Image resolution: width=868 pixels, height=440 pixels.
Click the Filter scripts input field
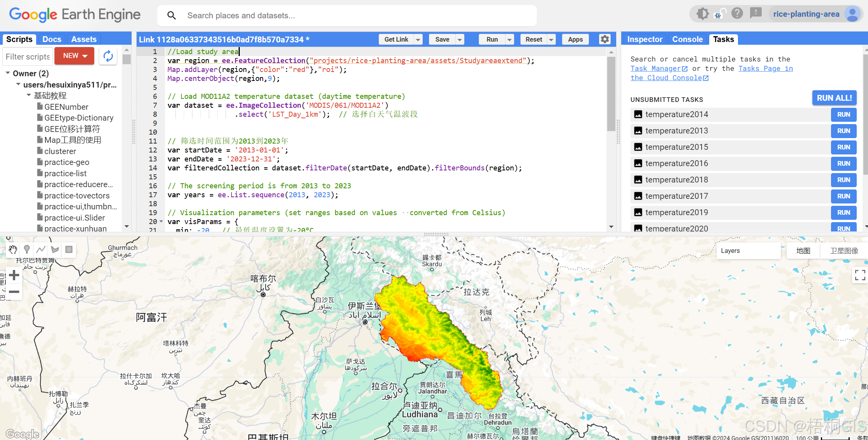(x=28, y=57)
